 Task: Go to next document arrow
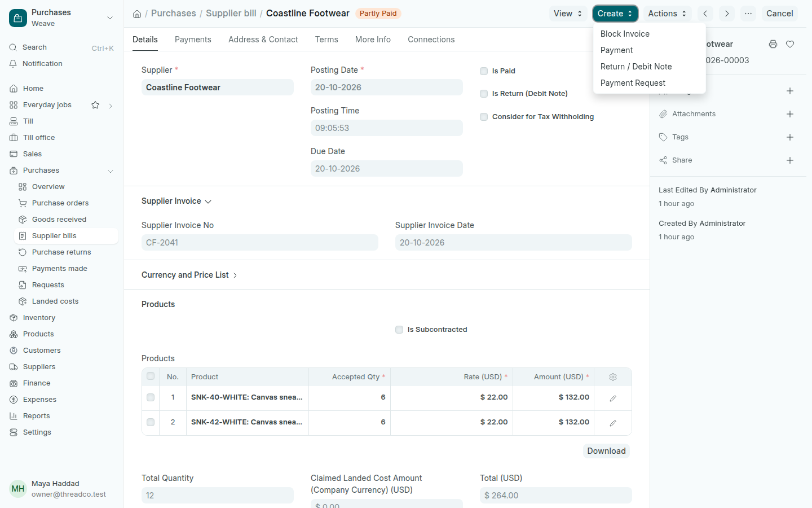[727, 14]
